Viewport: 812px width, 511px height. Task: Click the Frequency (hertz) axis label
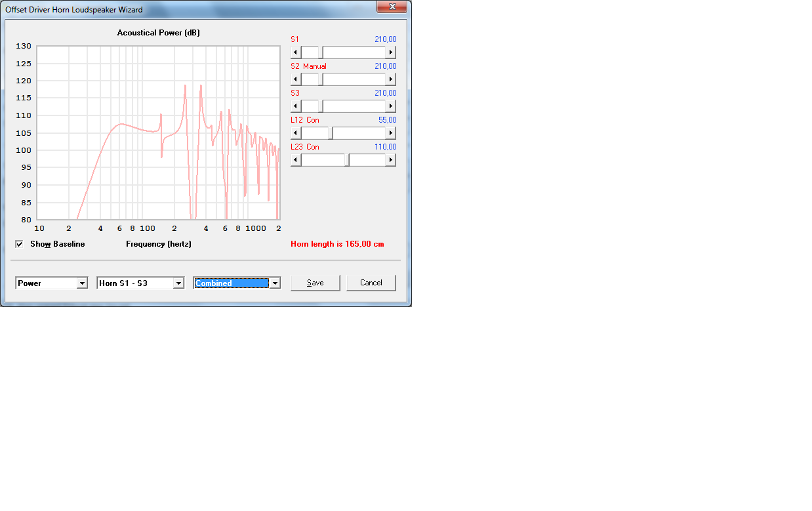tap(159, 244)
